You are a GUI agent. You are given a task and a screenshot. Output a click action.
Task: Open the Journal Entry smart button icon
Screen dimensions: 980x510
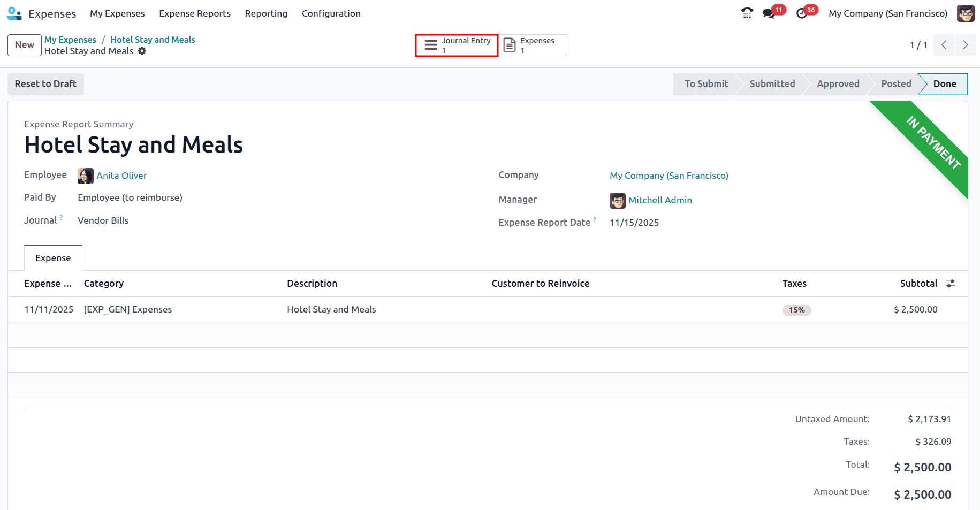pyautogui.click(x=430, y=45)
